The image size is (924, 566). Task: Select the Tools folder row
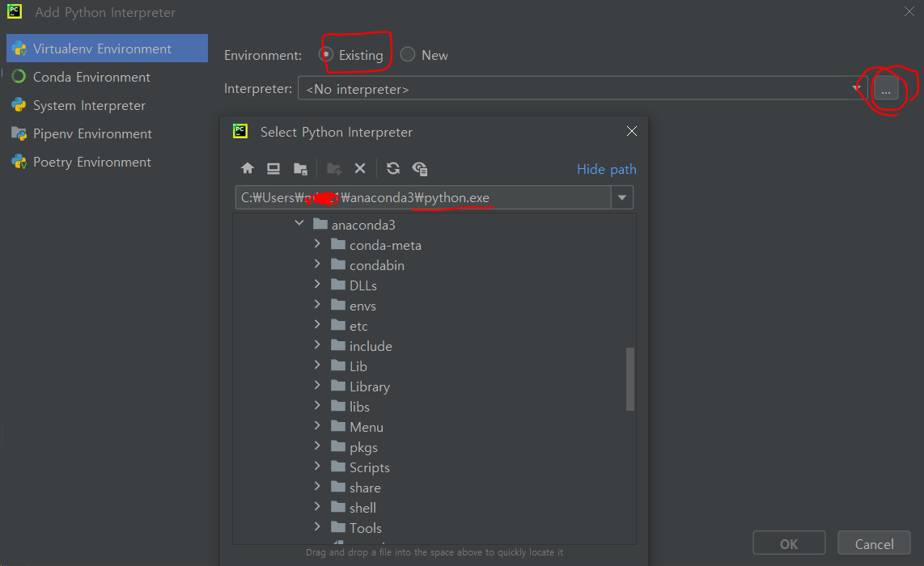[434, 528]
